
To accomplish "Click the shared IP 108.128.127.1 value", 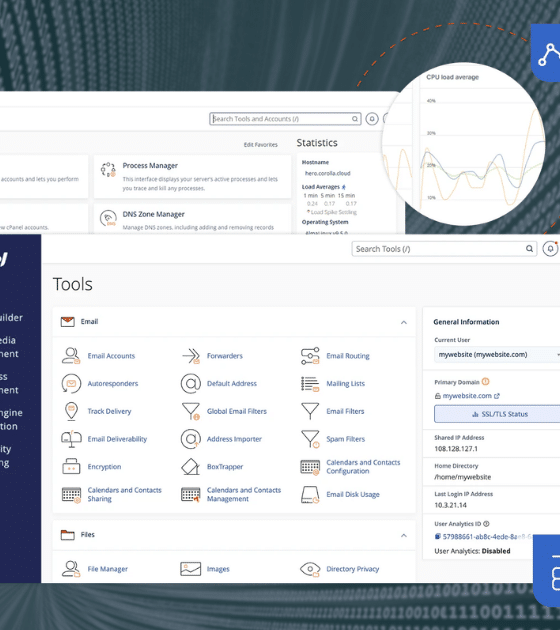I will click(456, 449).
